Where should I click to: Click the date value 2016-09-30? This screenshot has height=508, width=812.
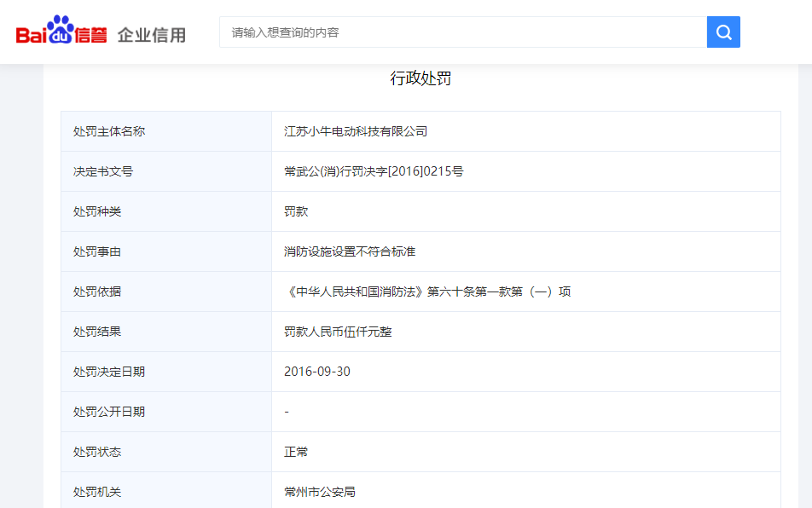(317, 372)
